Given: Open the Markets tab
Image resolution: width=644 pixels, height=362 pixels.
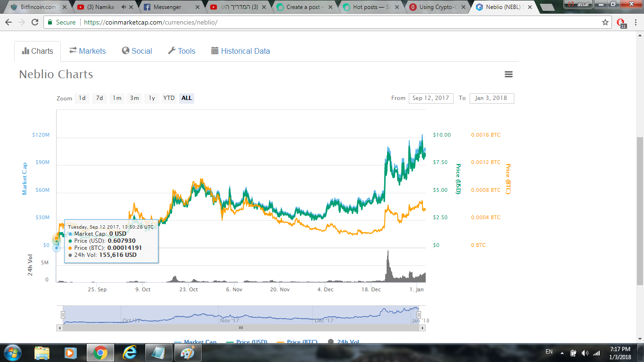Looking at the screenshot, I should pyautogui.click(x=88, y=51).
